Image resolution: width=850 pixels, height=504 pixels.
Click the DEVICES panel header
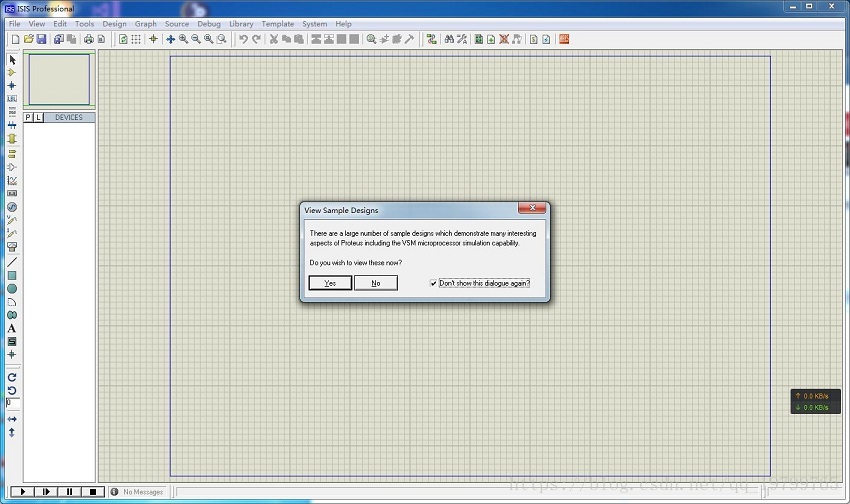pos(69,117)
